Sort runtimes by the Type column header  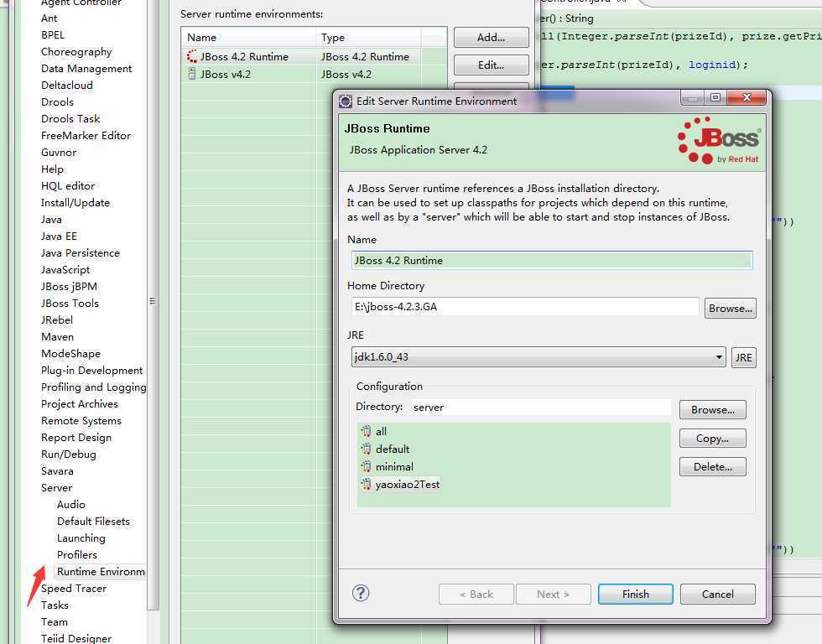pyautogui.click(x=368, y=37)
